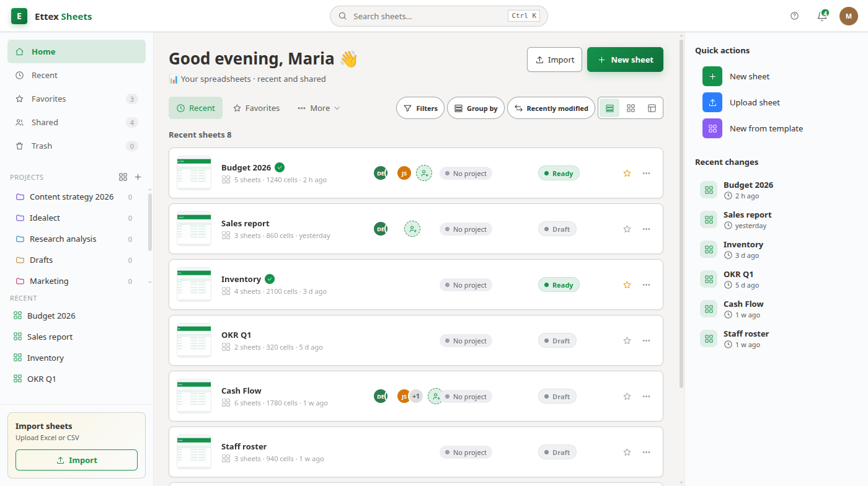Click New sheet quick action icon
This screenshot has height=486, width=868.
pyautogui.click(x=712, y=76)
